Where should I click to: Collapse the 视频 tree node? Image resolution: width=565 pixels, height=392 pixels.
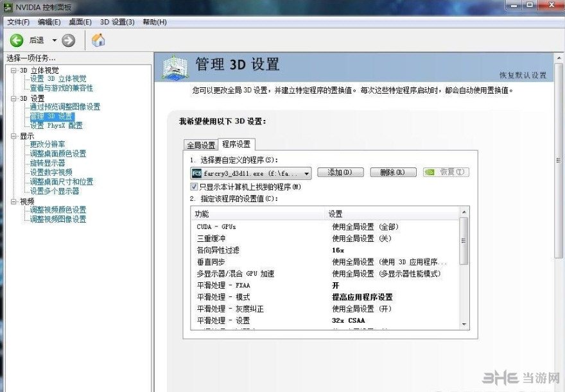pos(13,201)
